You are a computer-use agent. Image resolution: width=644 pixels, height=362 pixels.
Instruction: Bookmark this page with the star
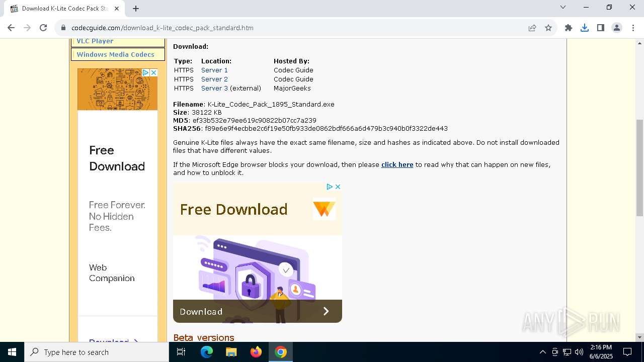[x=548, y=28]
